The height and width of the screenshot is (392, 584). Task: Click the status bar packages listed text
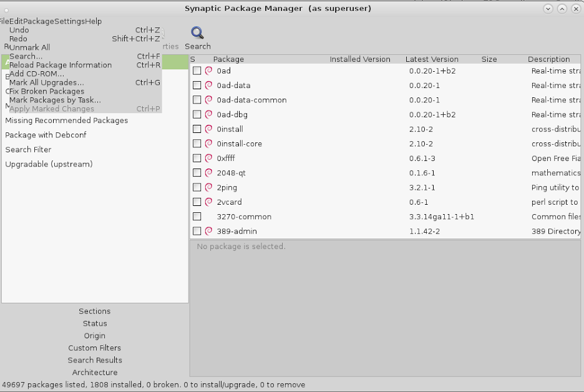pos(153,385)
